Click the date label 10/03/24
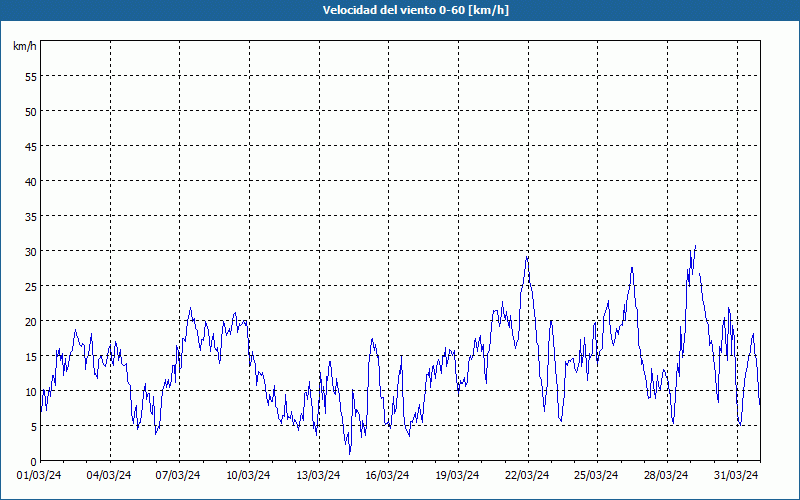This screenshot has height=500, width=800. click(x=248, y=475)
